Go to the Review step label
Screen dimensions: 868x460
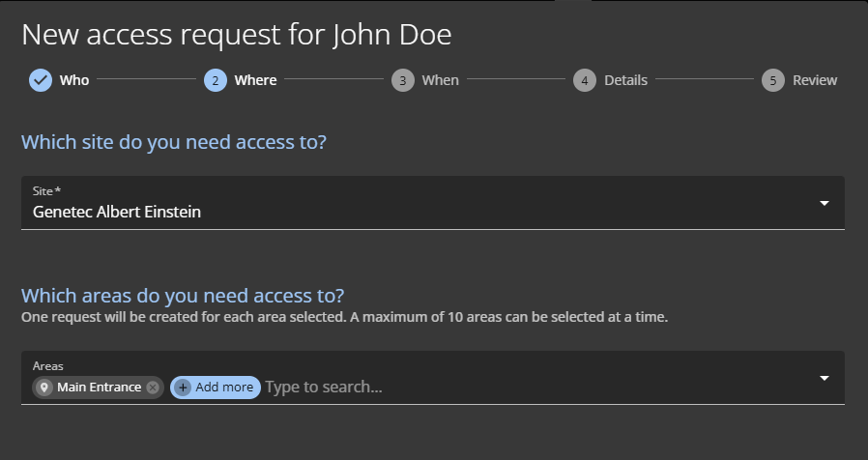pos(815,80)
